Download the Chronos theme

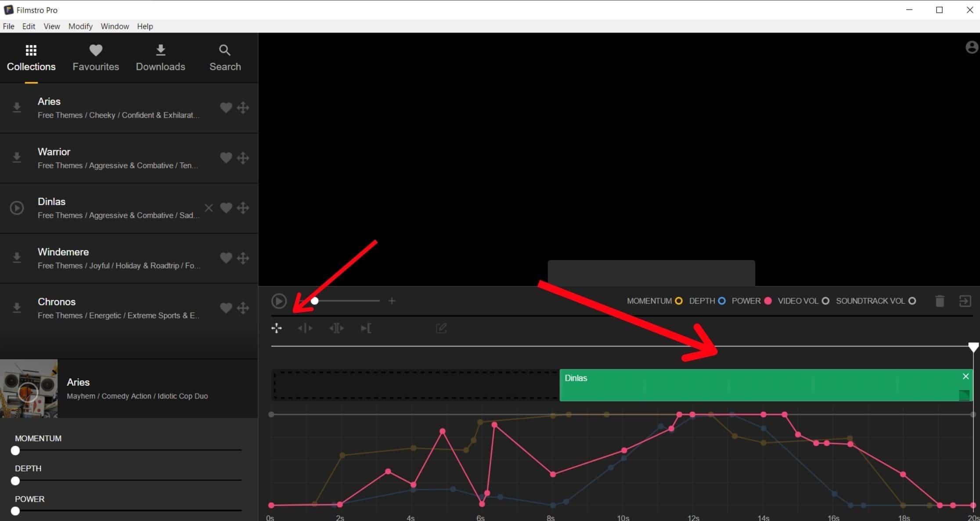click(17, 308)
